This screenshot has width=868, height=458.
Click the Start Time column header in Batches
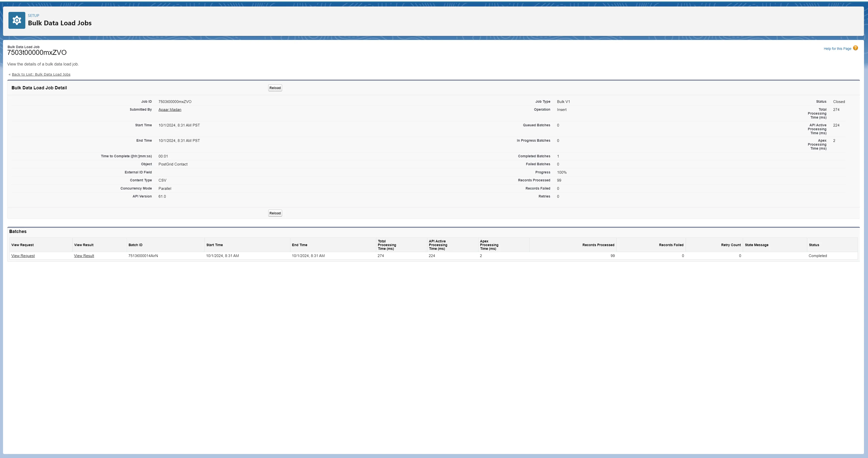(x=214, y=245)
